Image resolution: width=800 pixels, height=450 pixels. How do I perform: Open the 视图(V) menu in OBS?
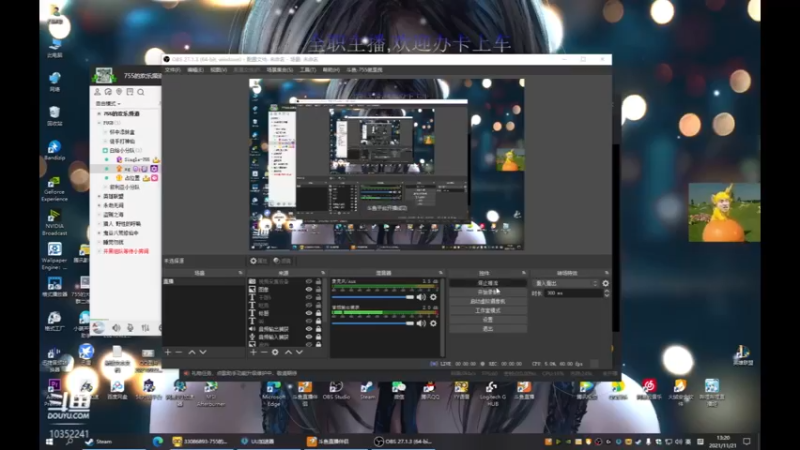(218, 70)
